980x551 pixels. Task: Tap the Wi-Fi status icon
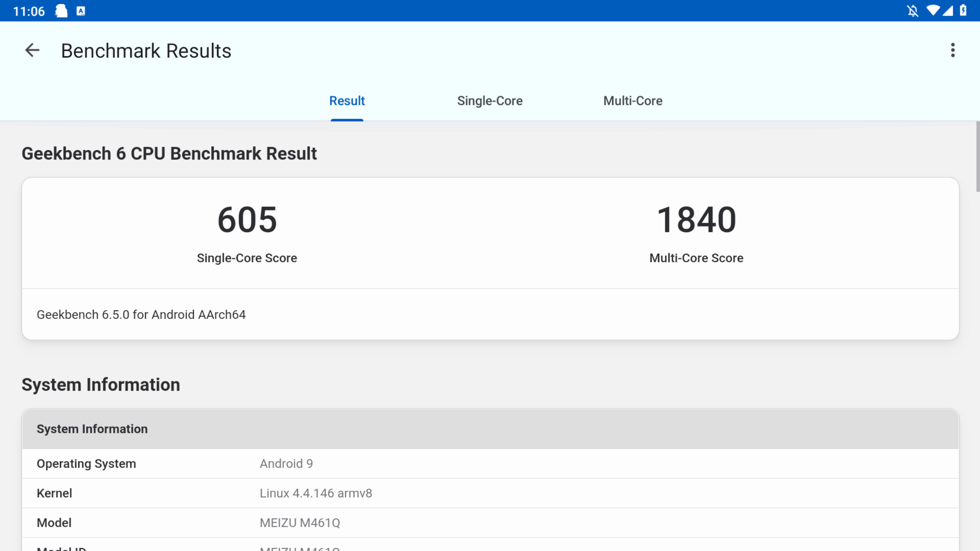pyautogui.click(x=932, y=10)
